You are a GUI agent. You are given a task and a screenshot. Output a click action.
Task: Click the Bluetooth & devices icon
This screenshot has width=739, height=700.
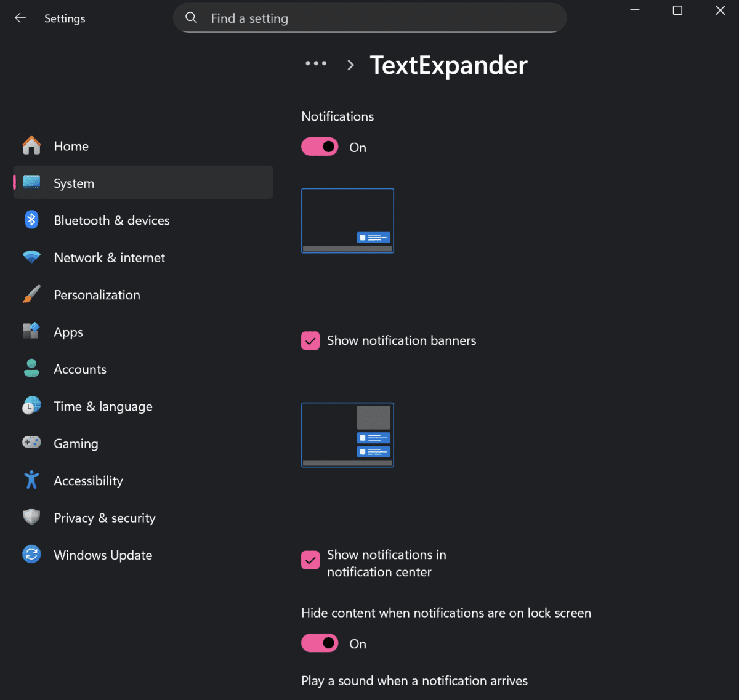[31, 220]
